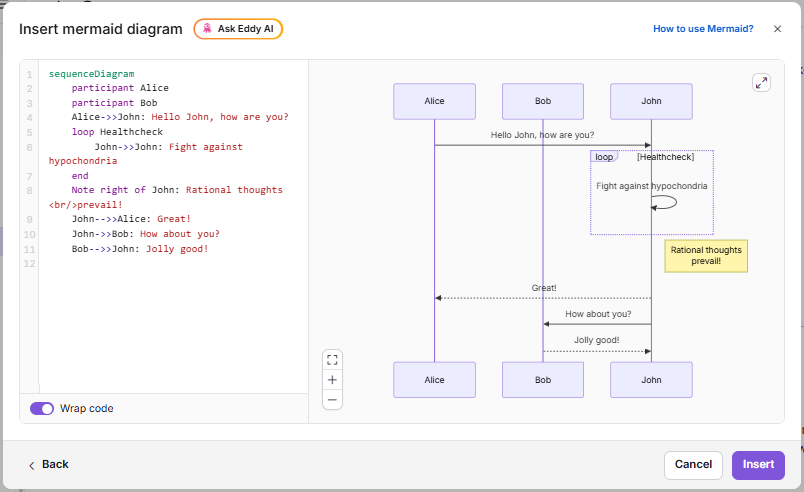Click the top John participant box
Screen dimensions: 804x492
pos(651,101)
